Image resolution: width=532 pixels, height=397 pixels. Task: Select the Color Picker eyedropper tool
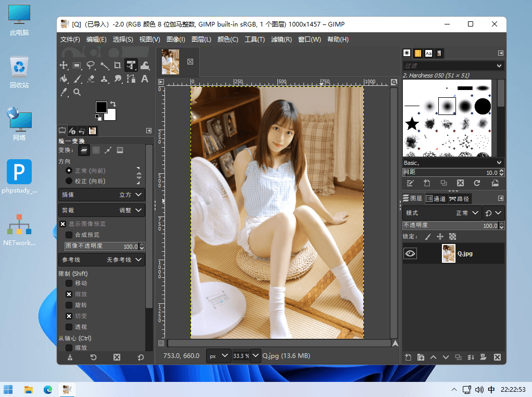pyautogui.click(x=64, y=92)
